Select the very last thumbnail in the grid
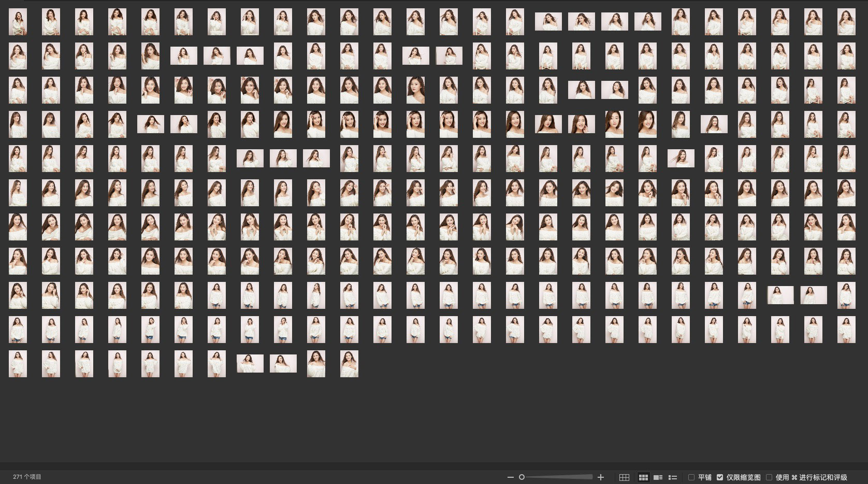 [349, 364]
